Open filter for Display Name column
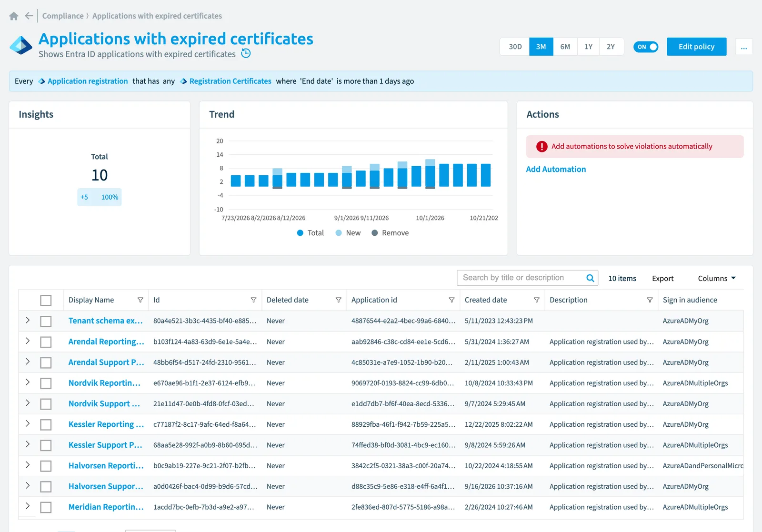The image size is (762, 532). (x=140, y=300)
